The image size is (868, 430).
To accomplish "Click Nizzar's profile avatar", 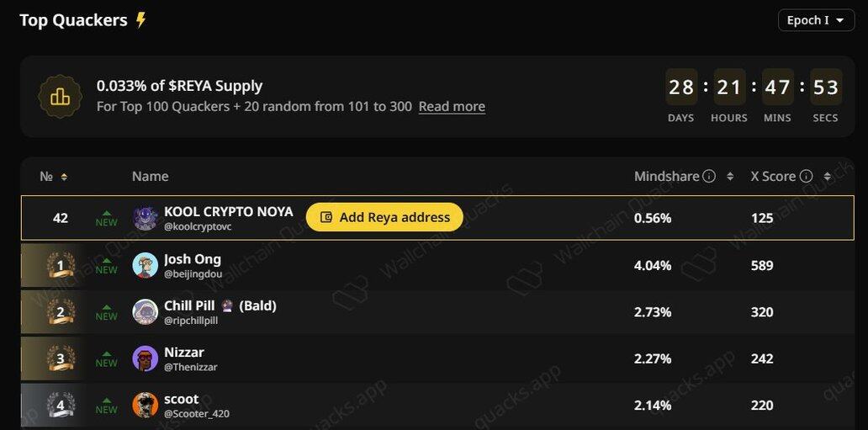I will [x=145, y=358].
